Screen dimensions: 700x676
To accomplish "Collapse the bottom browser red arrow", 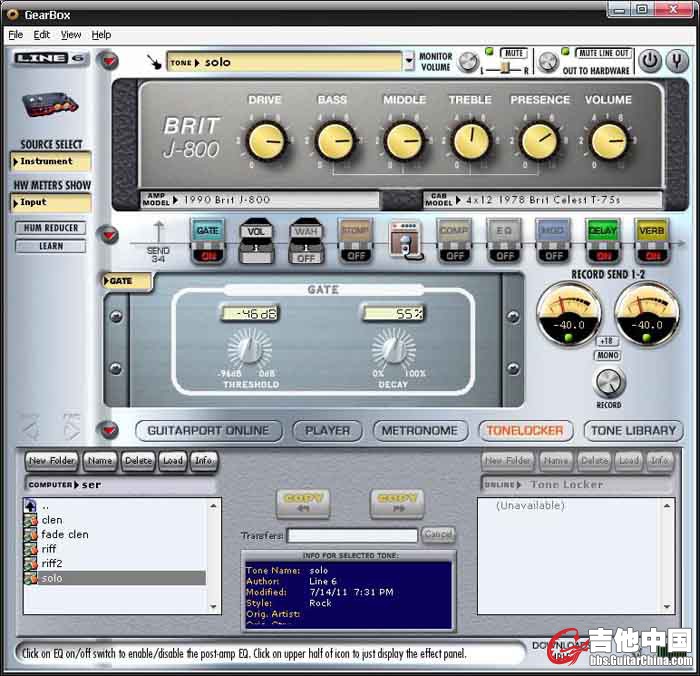I will (x=108, y=430).
